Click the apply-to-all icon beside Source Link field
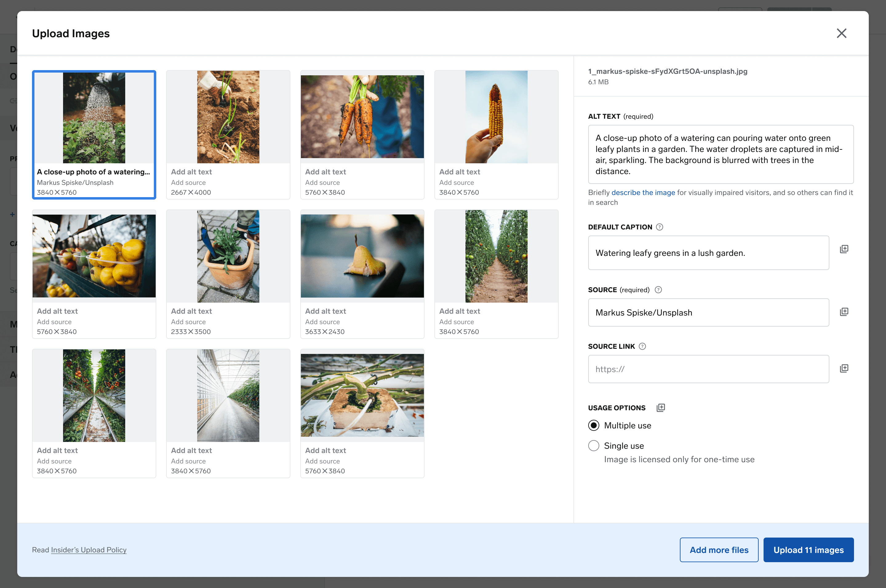Screen dimensions: 886x588 tap(844, 368)
